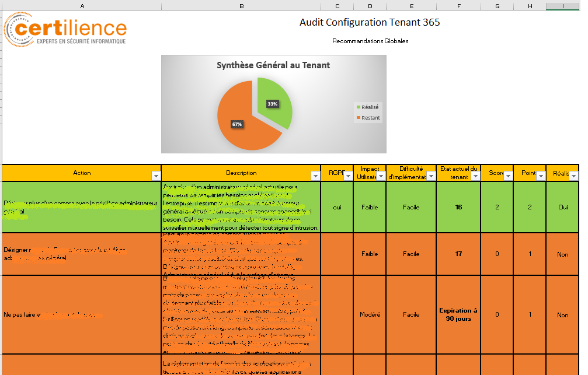Select column F header
The width and height of the screenshot is (588, 375).
pyautogui.click(x=458, y=6)
